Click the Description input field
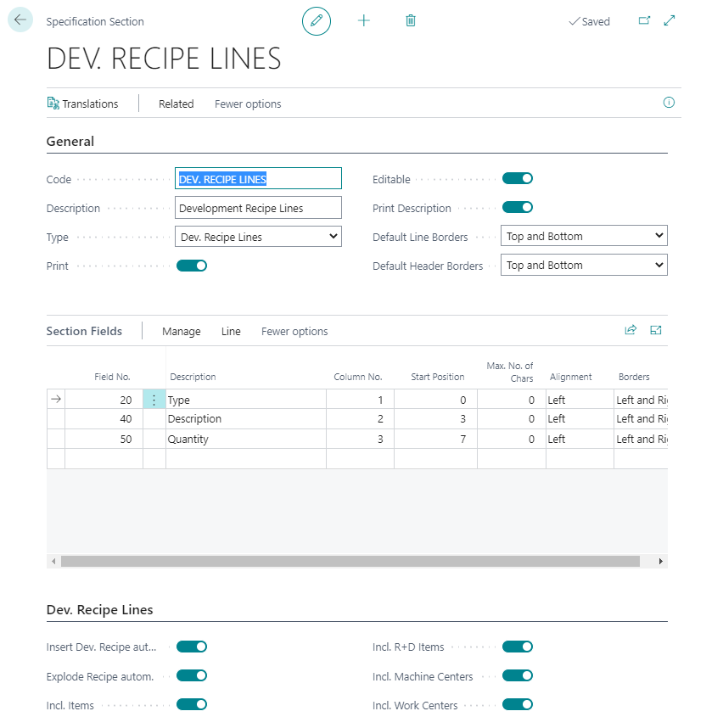This screenshot has height=728, width=723. point(258,208)
